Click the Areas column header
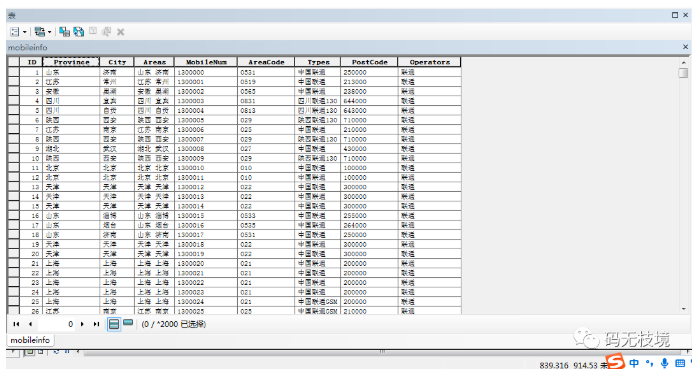Screen dimensions: 700x378 click(154, 62)
